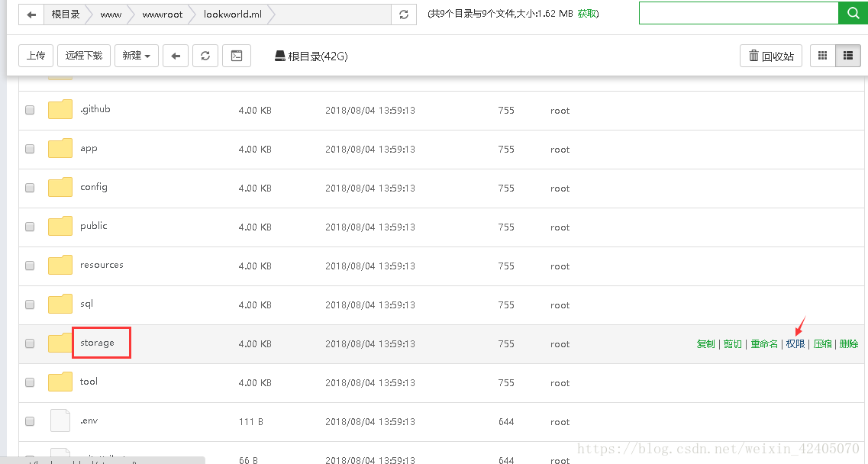Open the config folder icon
Screen dimensions: 868x464
pyautogui.click(x=60, y=187)
